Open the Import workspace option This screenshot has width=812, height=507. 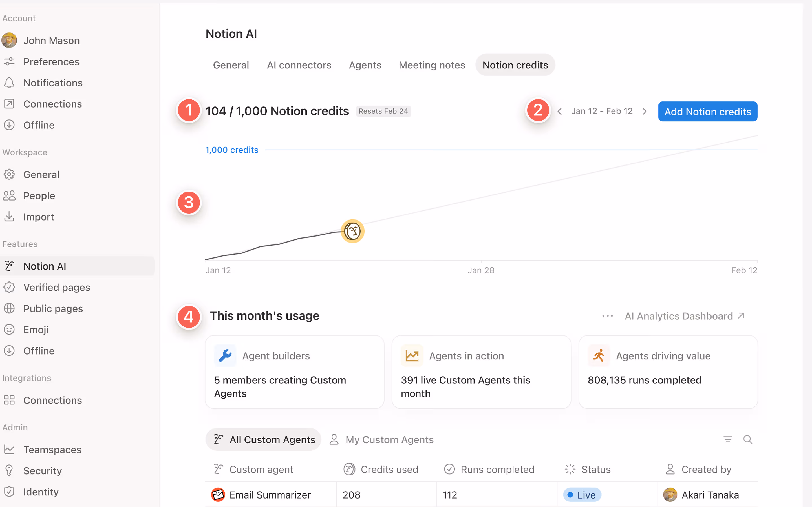click(x=38, y=217)
